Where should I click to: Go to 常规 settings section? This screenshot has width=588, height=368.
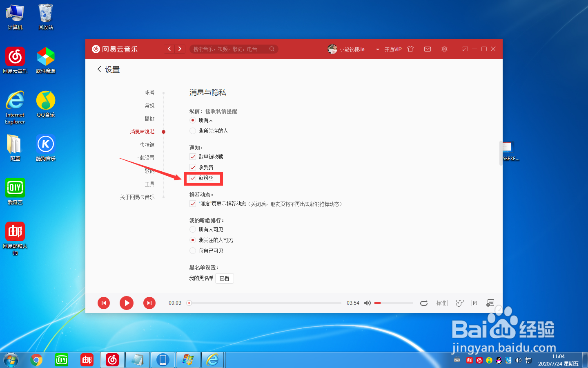tap(149, 105)
